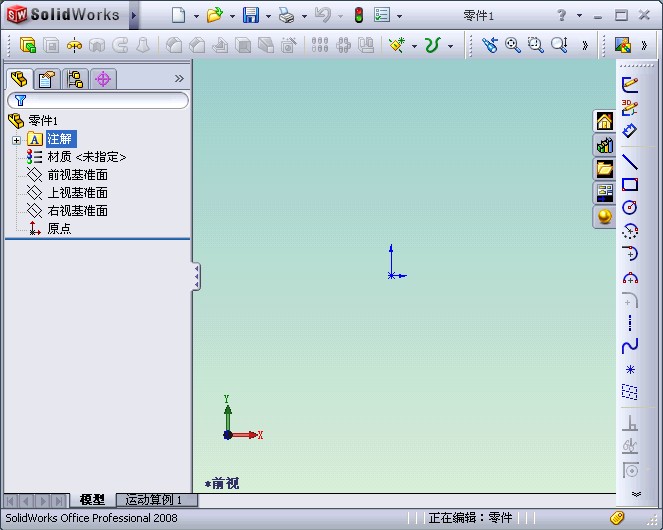Screen dimensions: 663x530
Task: Click the Display/Delete Relations icon
Action: click(x=630, y=446)
